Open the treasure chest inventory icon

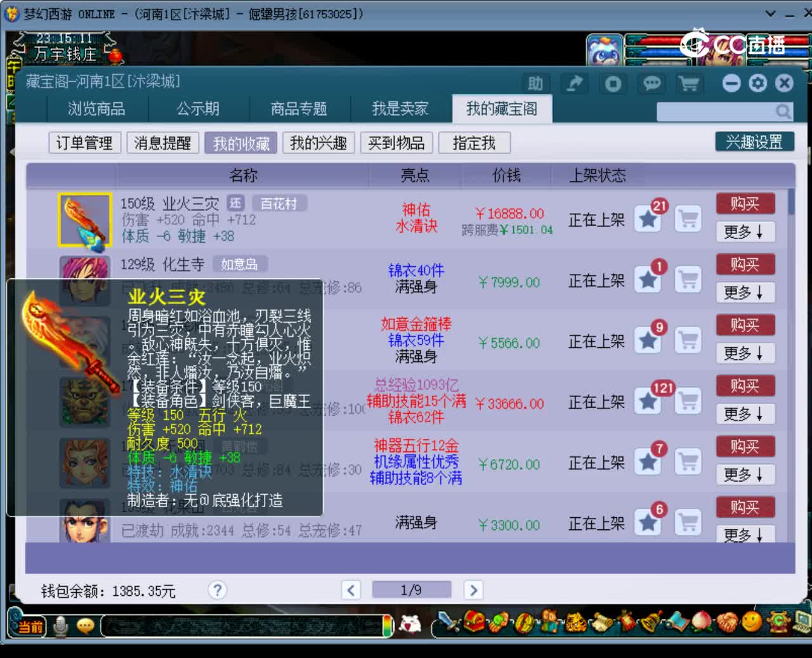point(474,623)
